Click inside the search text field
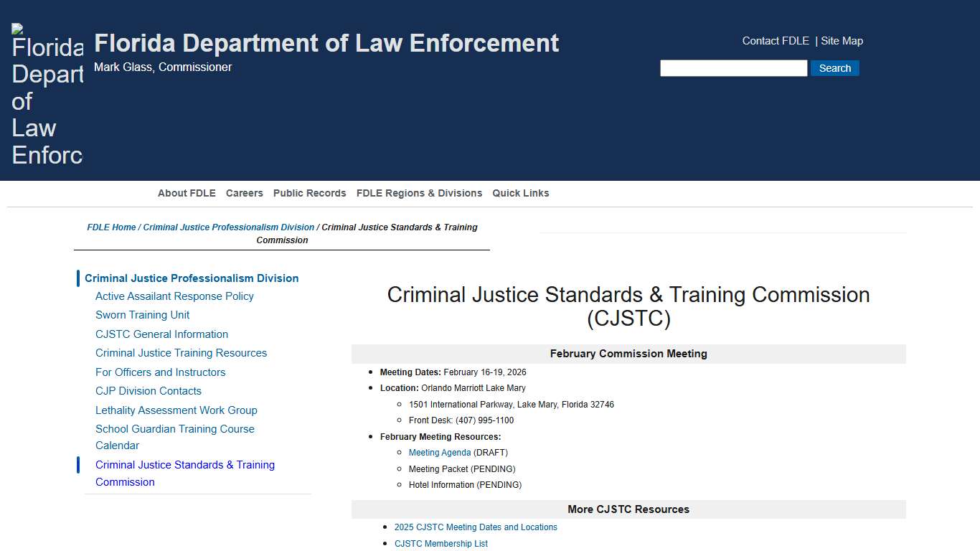 [x=733, y=67]
